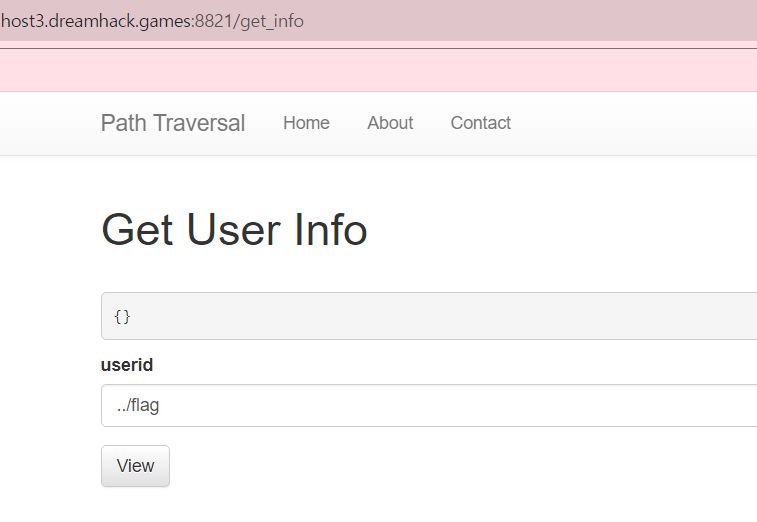Focus the userid input field

429,406
